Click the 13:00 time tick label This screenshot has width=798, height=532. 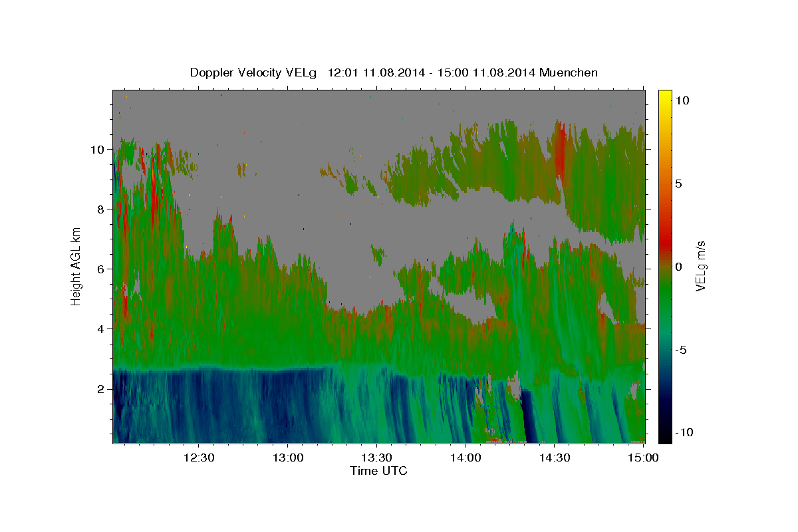pyautogui.click(x=287, y=458)
